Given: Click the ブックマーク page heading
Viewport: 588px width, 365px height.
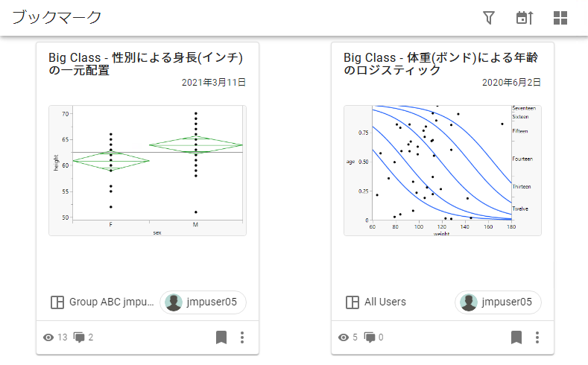Looking at the screenshot, I should pyautogui.click(x=57, y=18).
